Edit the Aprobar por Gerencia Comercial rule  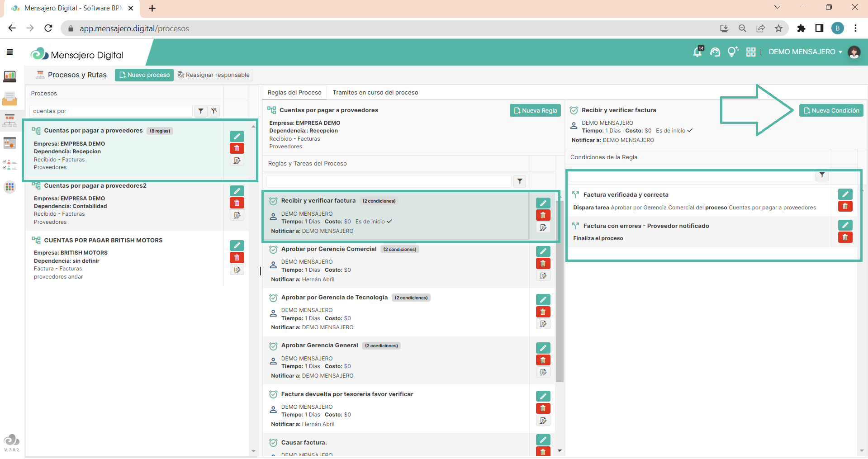pyautogui.click(x=543, y=251)
